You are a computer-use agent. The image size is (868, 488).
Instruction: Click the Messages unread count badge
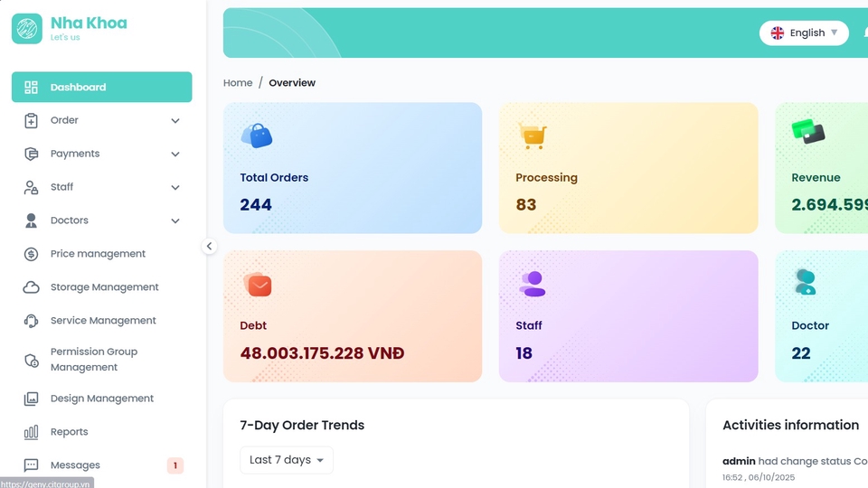[x=175, y=465]
